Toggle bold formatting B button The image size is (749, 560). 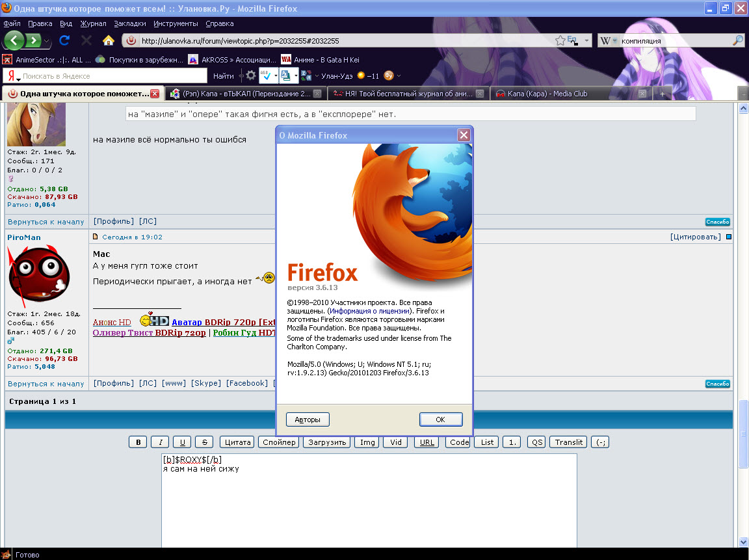coord(137,442)
